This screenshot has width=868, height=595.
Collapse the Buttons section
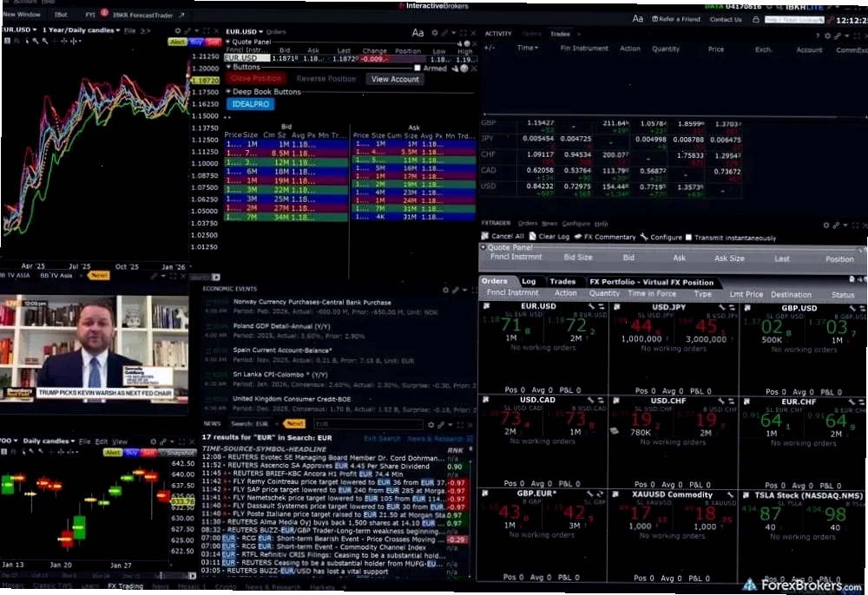point(228,67)
